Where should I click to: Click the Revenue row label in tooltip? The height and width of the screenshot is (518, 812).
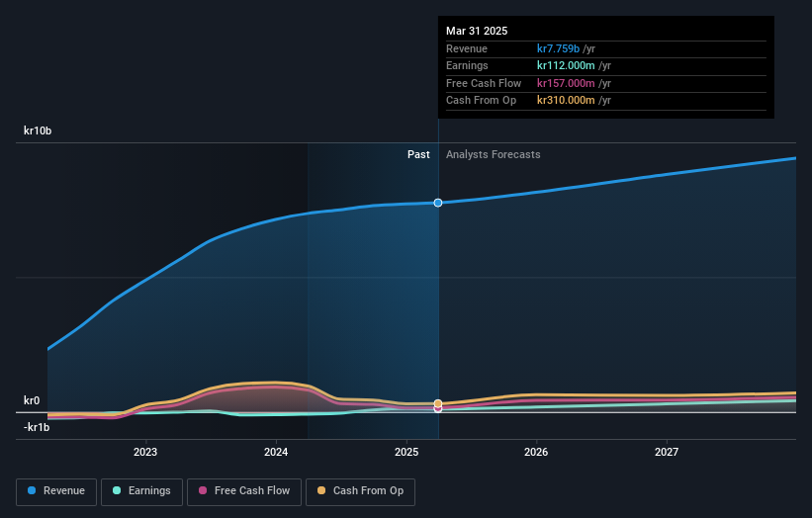pyautogui.click(x=467, y=48)
